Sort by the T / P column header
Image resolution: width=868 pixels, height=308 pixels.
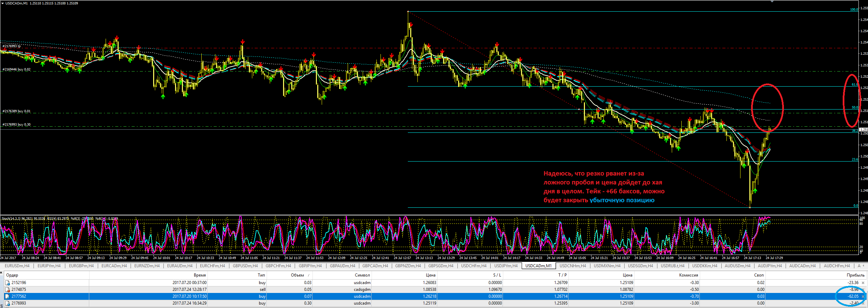coord(536,275)
